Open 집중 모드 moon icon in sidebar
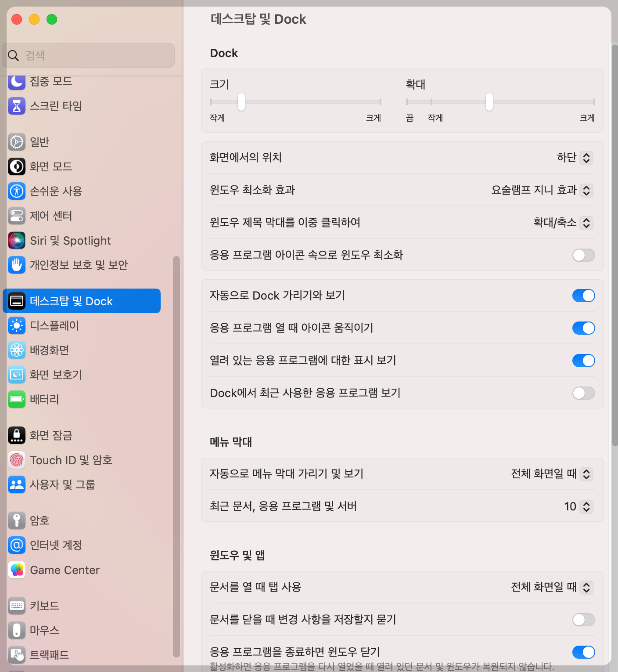The image size is (618, 672). pos(17,82)
